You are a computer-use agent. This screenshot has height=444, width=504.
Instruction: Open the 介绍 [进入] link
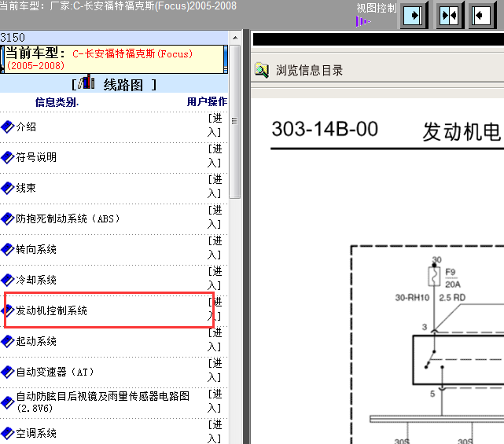tap(215, 125)
